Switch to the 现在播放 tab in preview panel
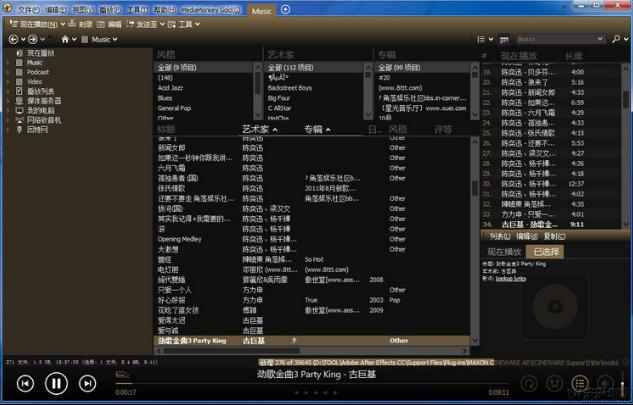The image size is (633, 405). (x=504, y=251)
